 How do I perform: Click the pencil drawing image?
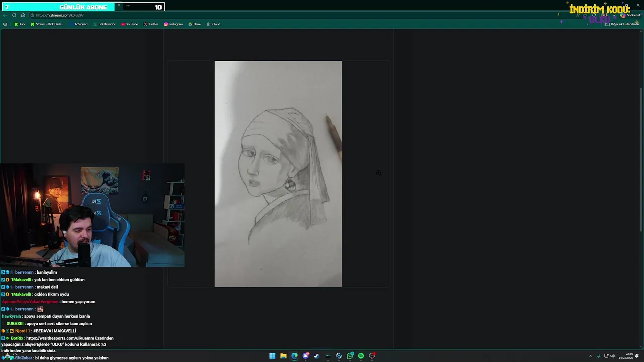pos(278,174)
